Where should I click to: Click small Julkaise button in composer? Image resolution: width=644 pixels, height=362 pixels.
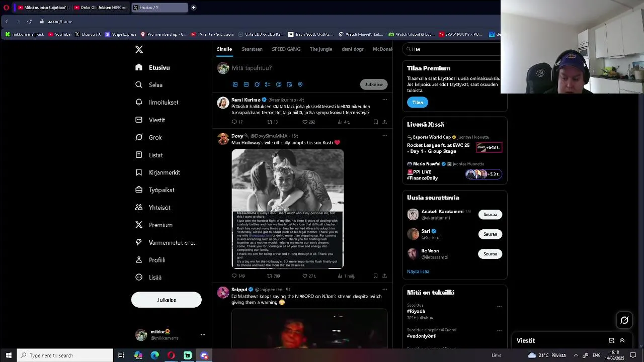374,84
